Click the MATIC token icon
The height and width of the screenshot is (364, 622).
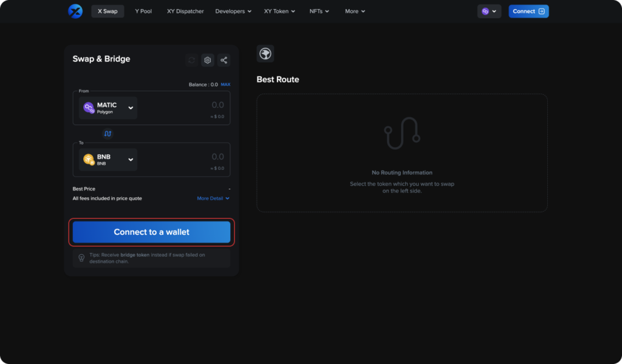(x=89, y=108)
